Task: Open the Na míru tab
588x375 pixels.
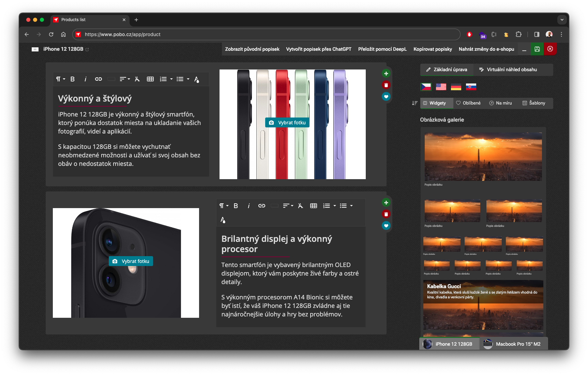Action: pyautogui.click(x=500, y=103)
